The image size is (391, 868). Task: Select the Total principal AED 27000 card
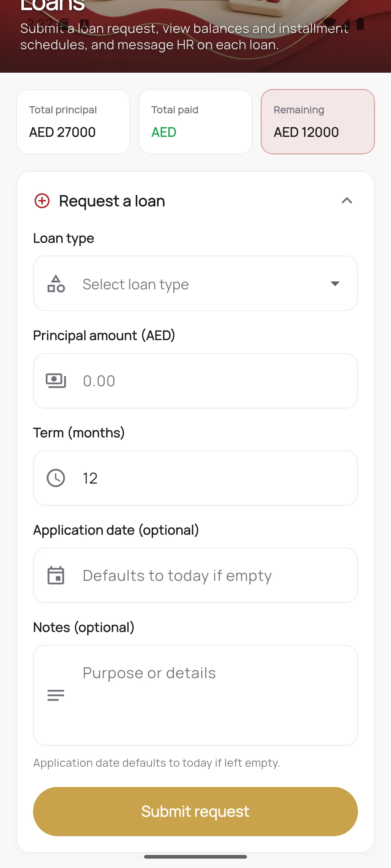[73, 122]
